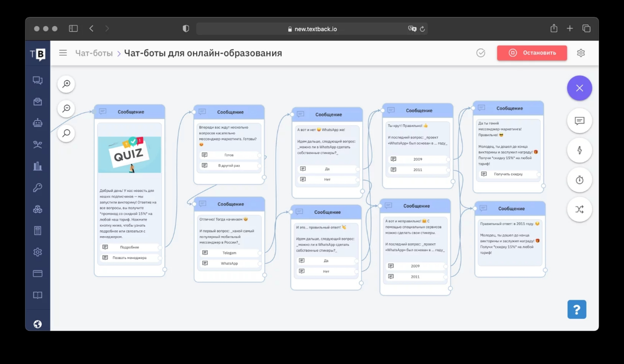The image size is (624, 364).
Task: Stop the bot with Остановить button
Action: (532, 53)
